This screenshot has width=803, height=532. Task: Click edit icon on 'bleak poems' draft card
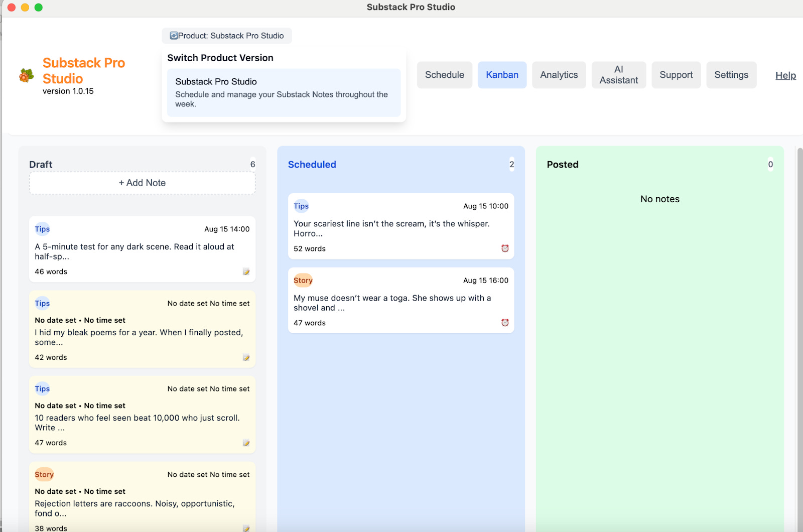coord(246,357)
